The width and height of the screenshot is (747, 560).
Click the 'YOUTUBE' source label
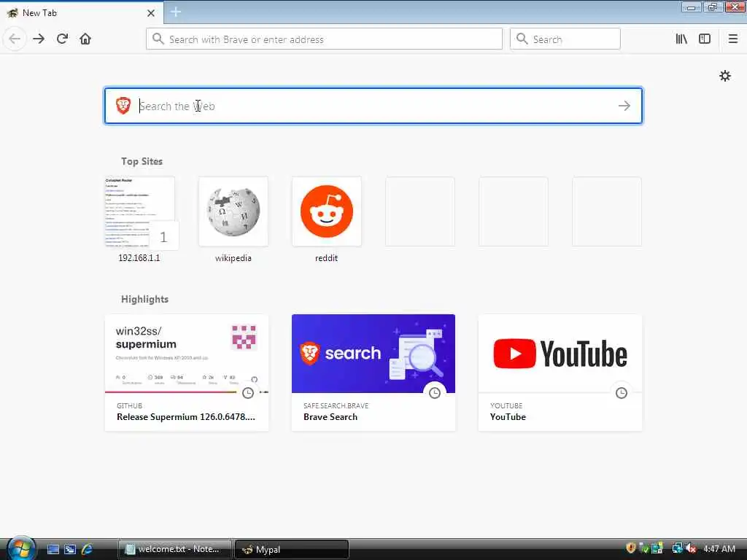(506, 405)
